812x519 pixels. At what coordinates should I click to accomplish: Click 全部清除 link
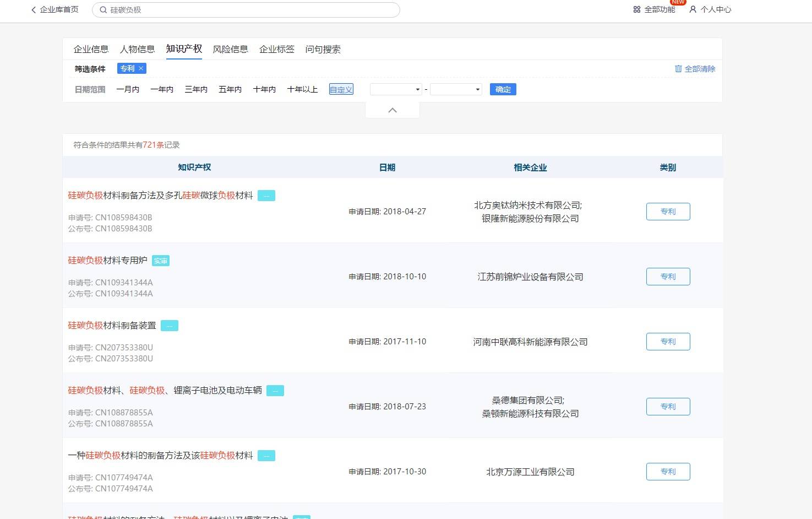700,69
